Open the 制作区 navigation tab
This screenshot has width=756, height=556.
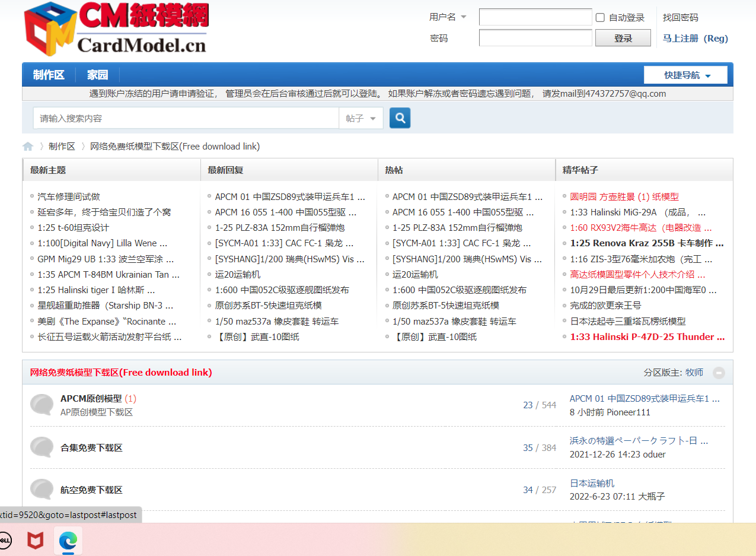coord(49,75)
